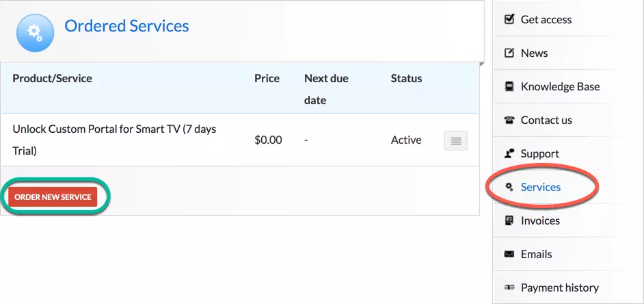This screenshot has height=304, width=644.
Task: Click the blue Ordered Services gear icon
Action: click(34, 32)
